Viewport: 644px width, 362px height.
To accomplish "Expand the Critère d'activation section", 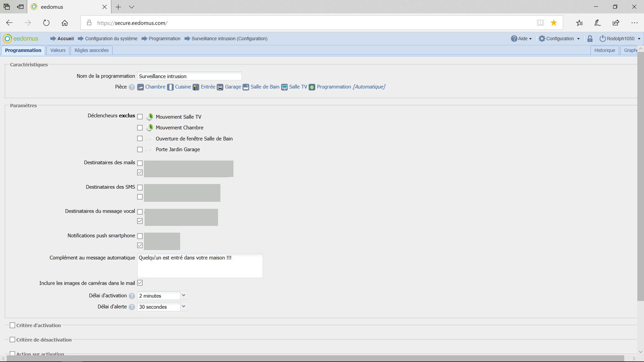I will (x=12, y=325).
